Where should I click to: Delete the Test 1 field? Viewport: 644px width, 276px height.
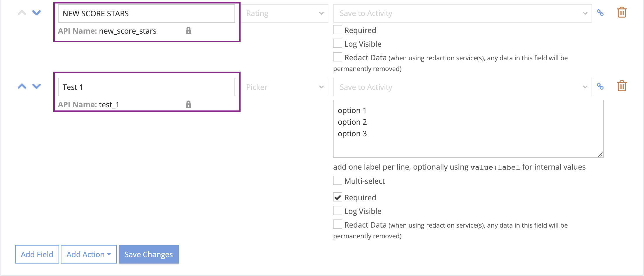point(622,86)
